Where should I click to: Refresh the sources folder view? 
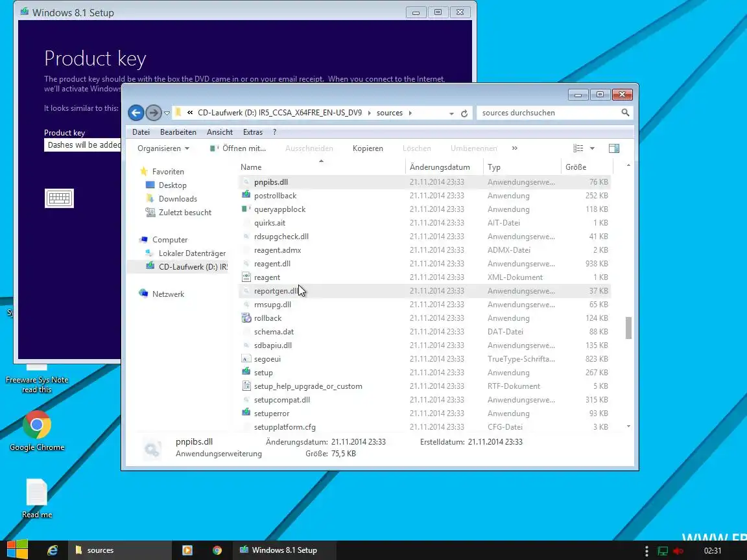pos(464,113)
